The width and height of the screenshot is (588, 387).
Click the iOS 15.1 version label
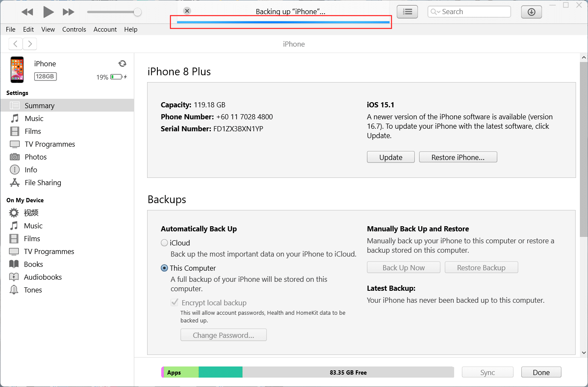coord(381,105)
